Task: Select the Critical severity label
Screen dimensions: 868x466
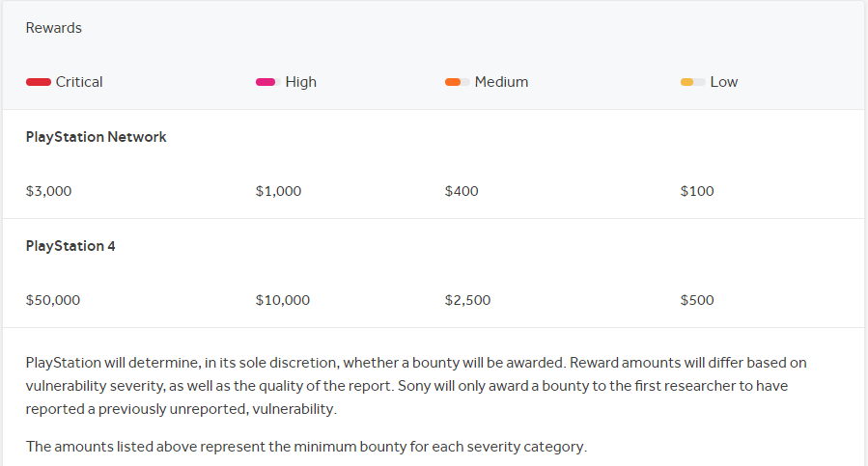Action: 79,82
